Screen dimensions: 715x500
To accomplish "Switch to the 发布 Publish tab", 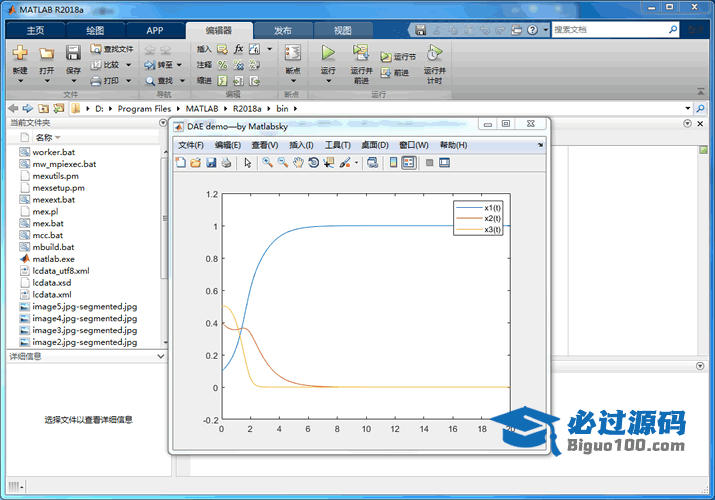I will pos(283,31).
